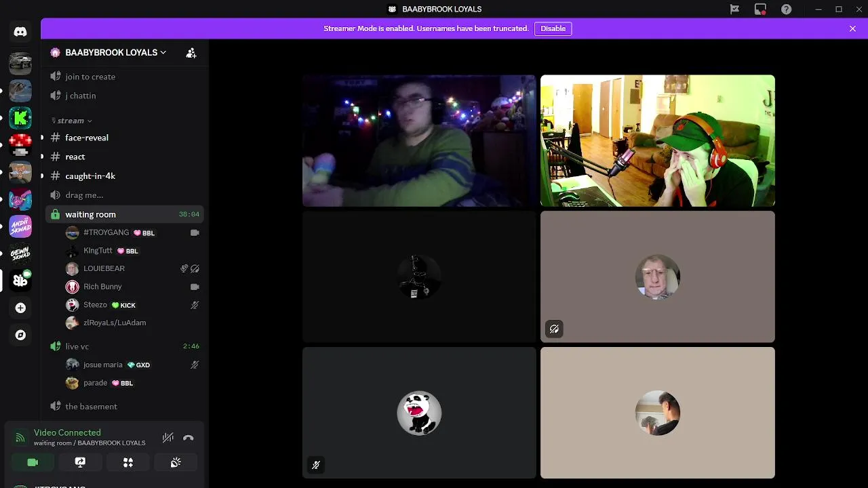Screen dimensions: 868x488
Task: Disconnect from voice with the hang-up icon
Action: (189, 438)
